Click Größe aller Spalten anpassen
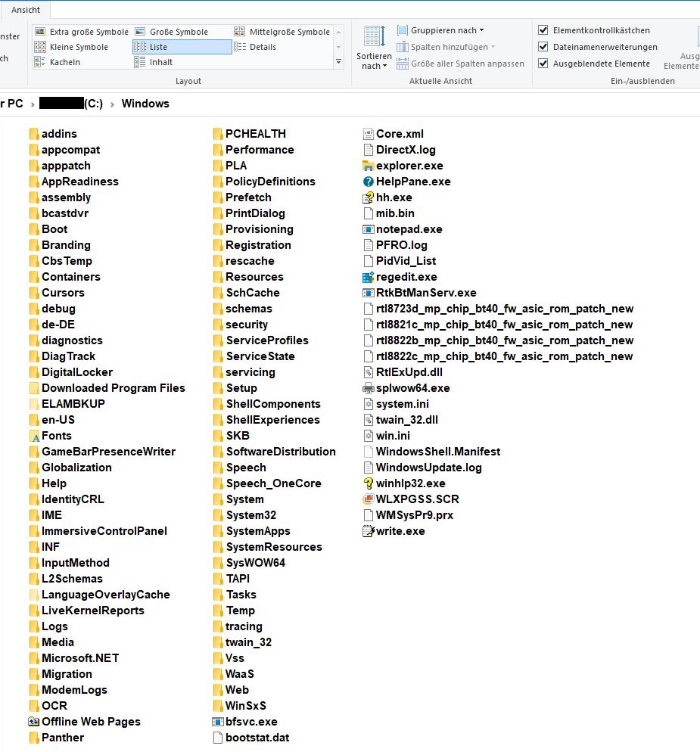 pos(461,64)
